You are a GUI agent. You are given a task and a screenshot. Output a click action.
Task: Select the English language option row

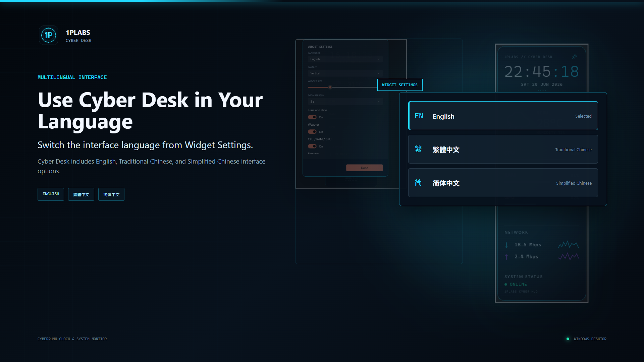click(503, 116)
